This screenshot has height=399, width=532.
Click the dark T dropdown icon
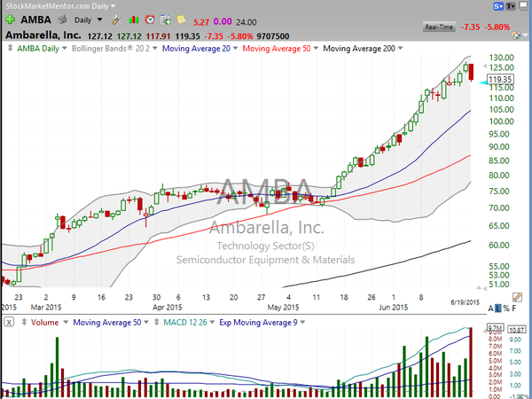[x=511, y=6]
